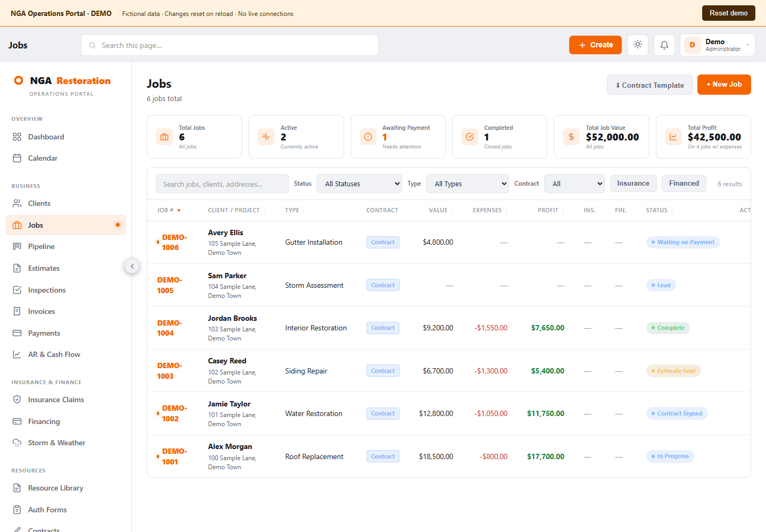Click the Reset demo button
The width and height of the screenshot is (766, 532).
tap(728, 13)
